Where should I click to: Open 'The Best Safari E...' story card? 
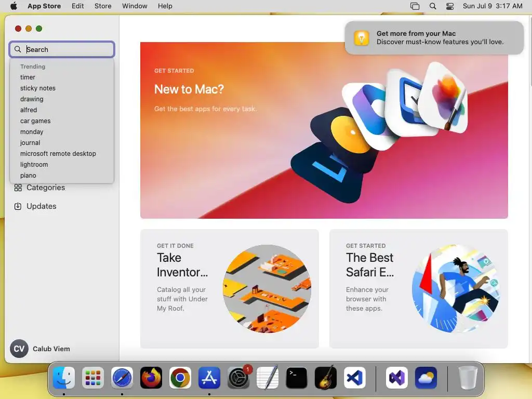pos(419,289)
